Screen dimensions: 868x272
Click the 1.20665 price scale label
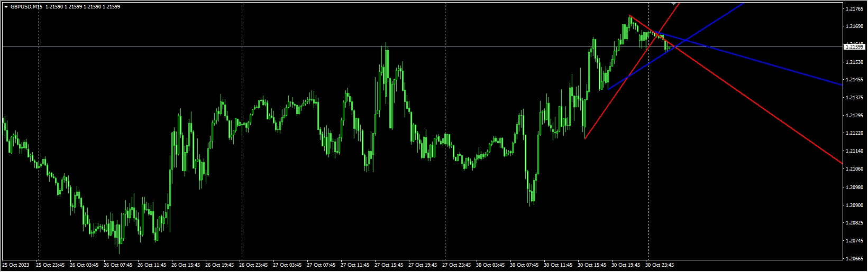click(x=854, y=259)
